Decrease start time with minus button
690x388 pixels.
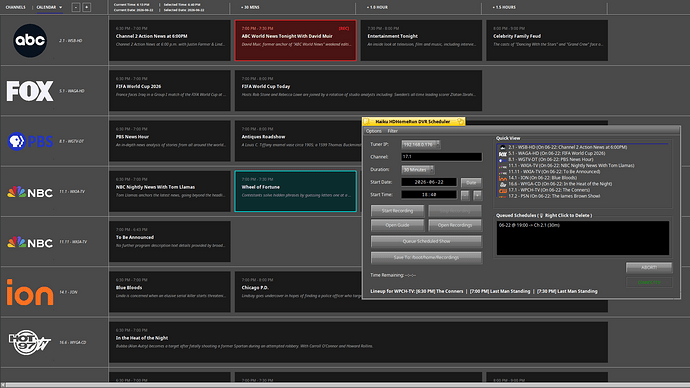point(465,195)
